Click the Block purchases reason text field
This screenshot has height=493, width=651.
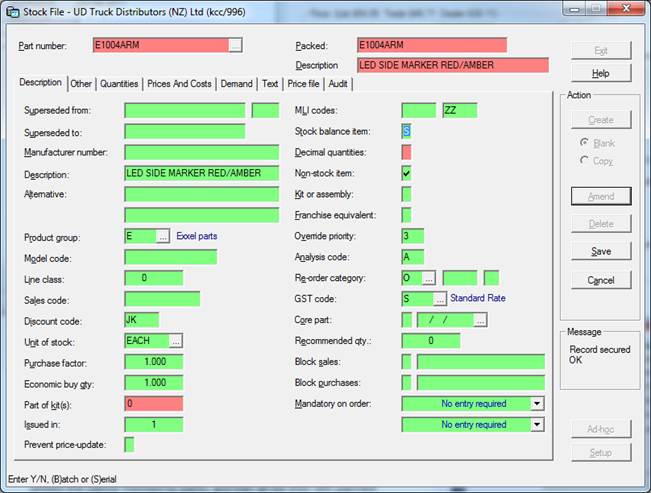click(x=481, y=383)
